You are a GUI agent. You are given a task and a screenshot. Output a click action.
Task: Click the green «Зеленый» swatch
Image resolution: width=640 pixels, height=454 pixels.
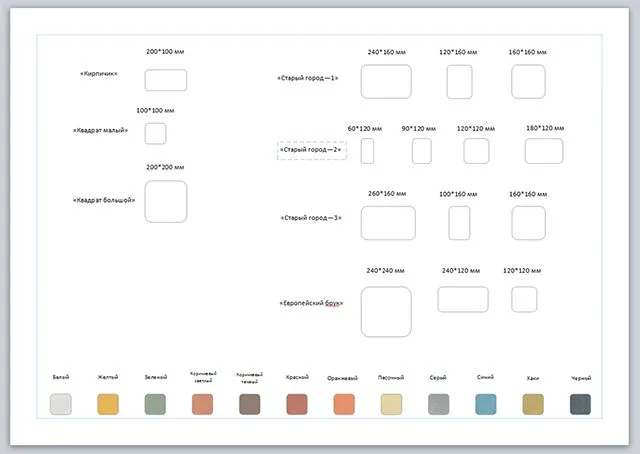coord(155,404)
